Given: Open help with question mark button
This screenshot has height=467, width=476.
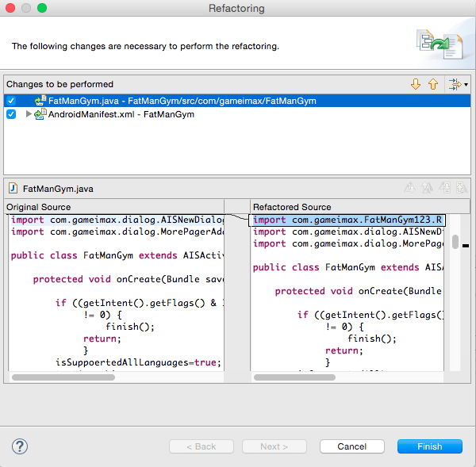Looking at the screenshot, I should tap(20, 446).
